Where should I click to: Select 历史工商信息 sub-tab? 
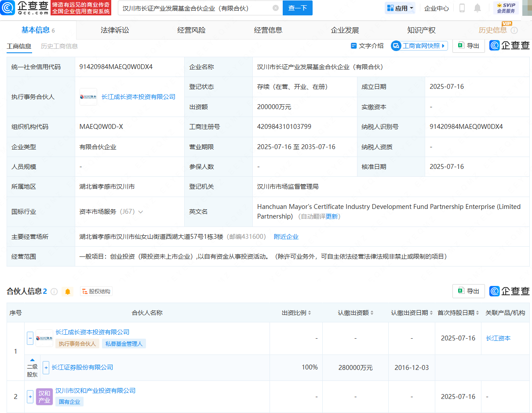(59, 46)
